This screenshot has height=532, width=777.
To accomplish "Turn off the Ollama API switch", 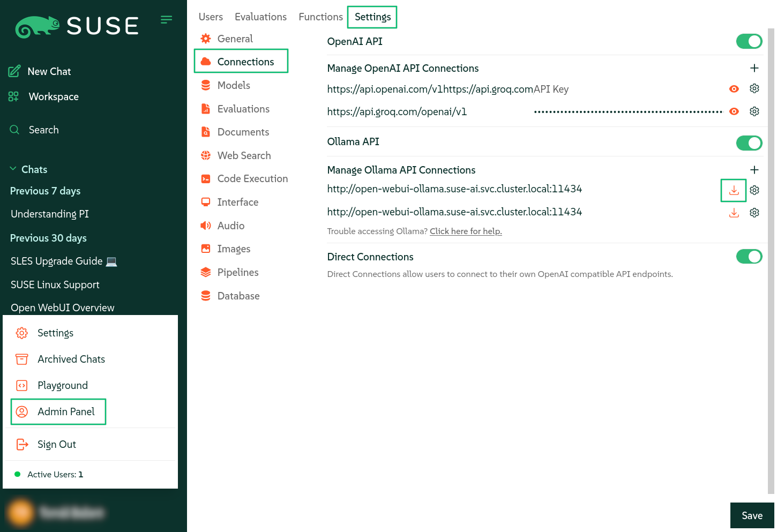I will click(x=749, y=143).
